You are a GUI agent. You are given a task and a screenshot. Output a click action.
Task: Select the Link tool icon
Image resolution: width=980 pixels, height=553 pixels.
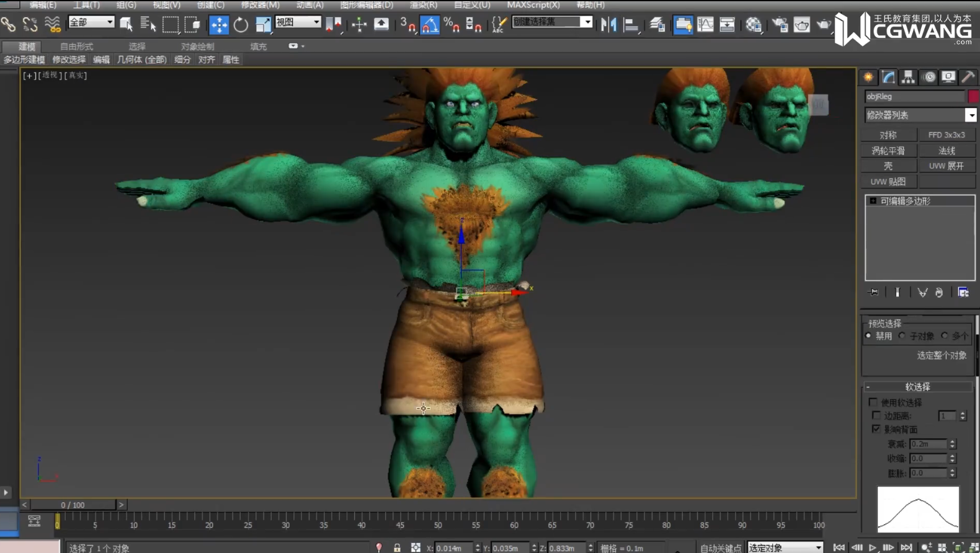pos(8,24)
